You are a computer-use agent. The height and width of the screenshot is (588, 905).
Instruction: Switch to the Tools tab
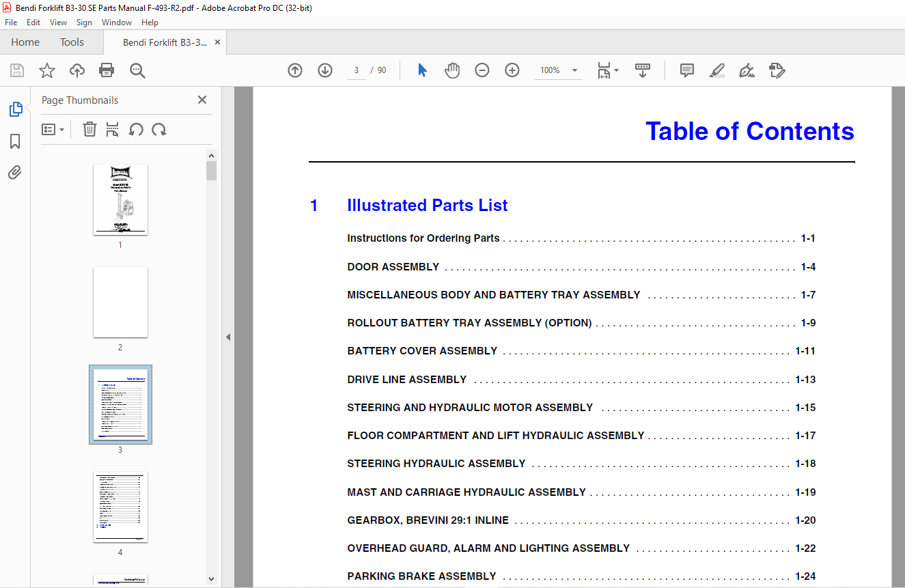tap(72, 42)
